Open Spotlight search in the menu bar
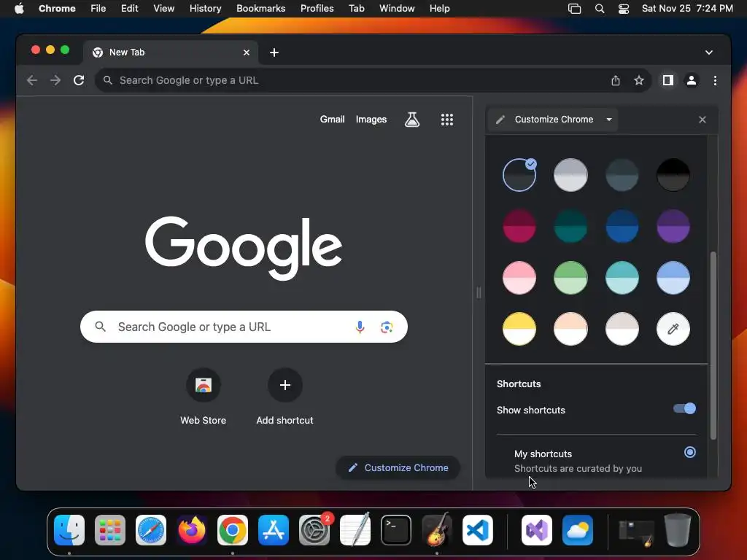Screen dimensions: 747x560 [600, 9]
